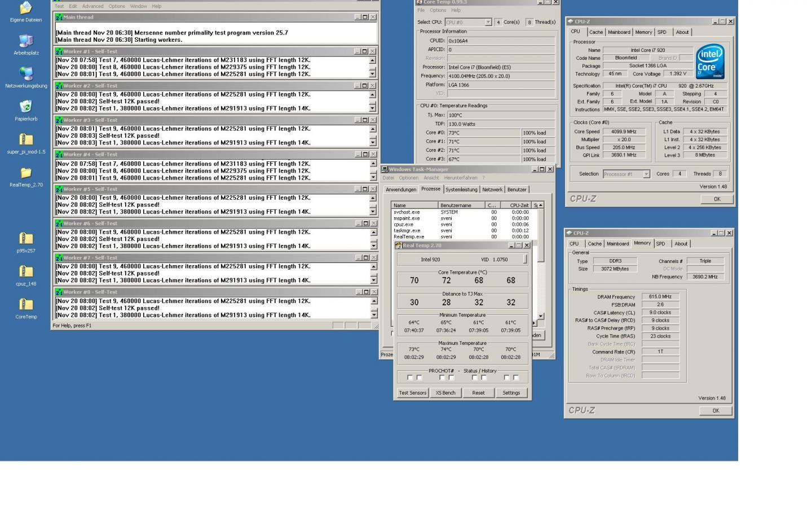Viewport: 812px width, 508px height.
Task: Click Test Sensors button in Real Temp
Action: pos(413,393)
